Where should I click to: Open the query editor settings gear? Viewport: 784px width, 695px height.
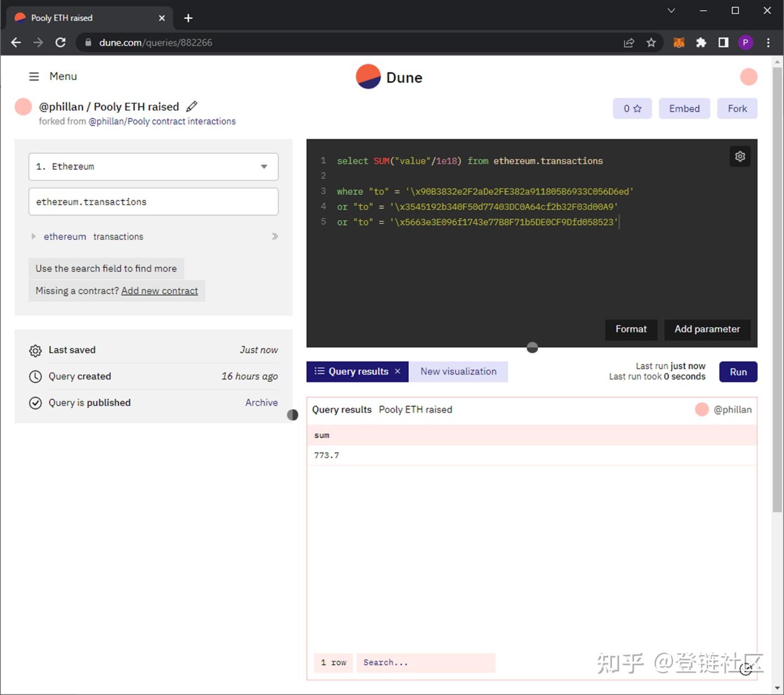coord(740,157)
